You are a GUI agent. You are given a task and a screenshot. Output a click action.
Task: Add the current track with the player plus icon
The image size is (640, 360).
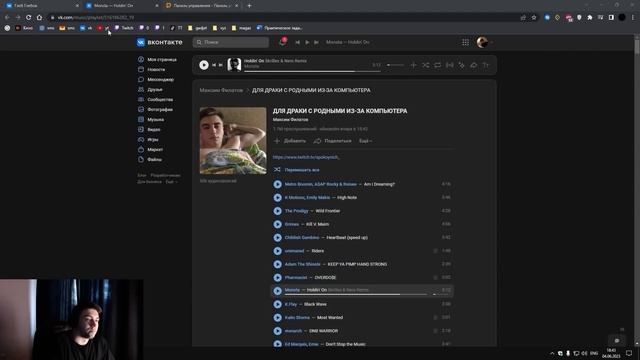coord(413,65)
